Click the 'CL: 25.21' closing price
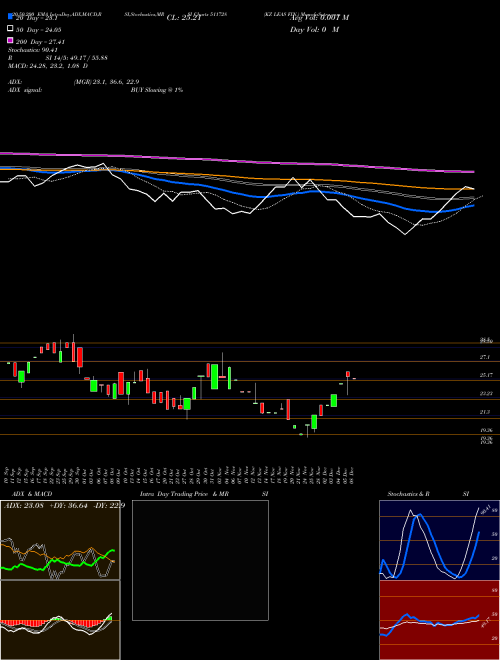 point(184,18)
